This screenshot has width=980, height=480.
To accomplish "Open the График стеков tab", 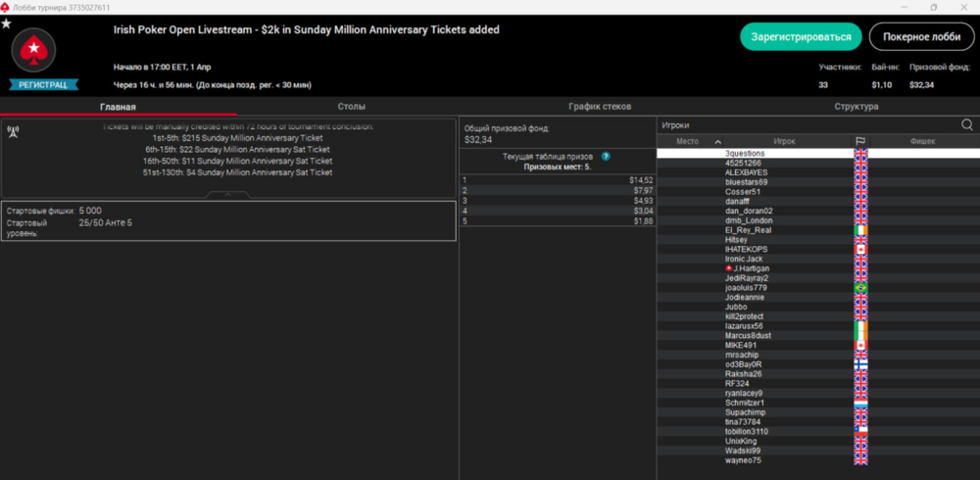I will tap(600, 107).
